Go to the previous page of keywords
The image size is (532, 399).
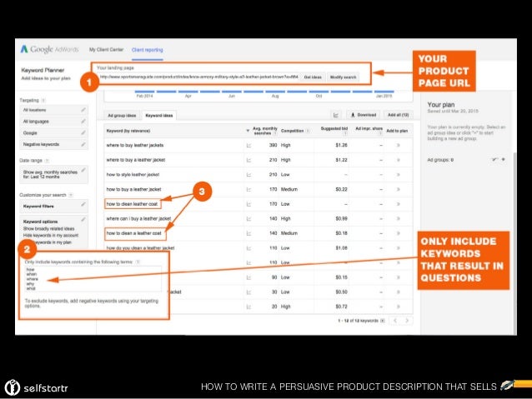(x=395, y=321)
